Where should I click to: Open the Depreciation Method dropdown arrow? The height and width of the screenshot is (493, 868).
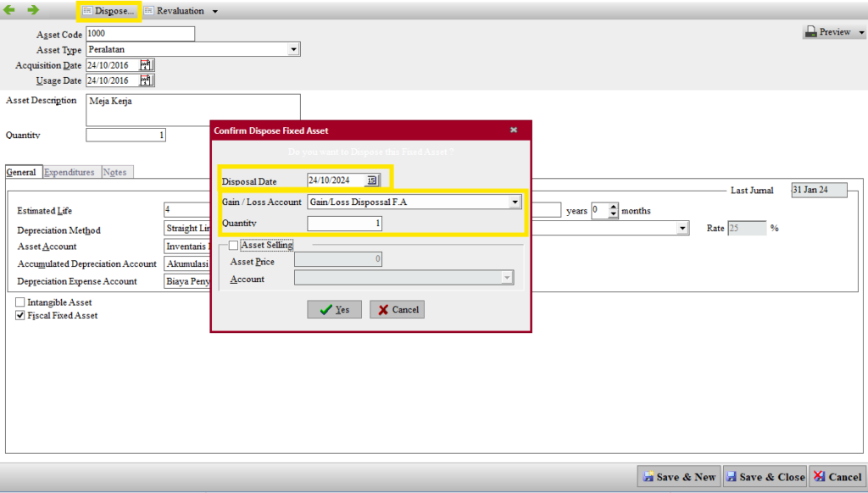pos(682,228)
